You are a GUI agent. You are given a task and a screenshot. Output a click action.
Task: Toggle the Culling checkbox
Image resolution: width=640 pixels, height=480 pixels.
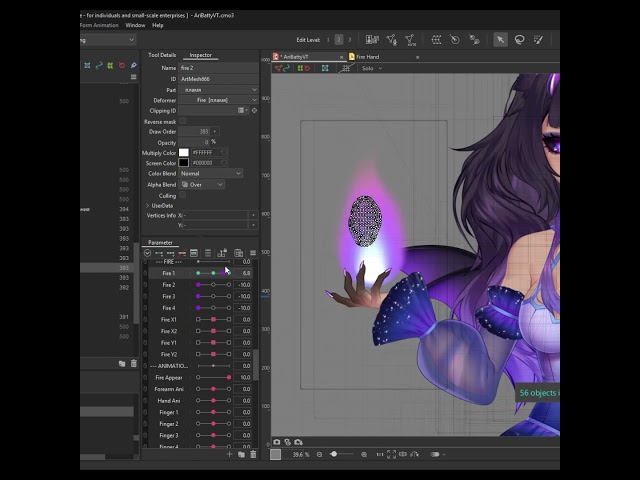[182, 195]
